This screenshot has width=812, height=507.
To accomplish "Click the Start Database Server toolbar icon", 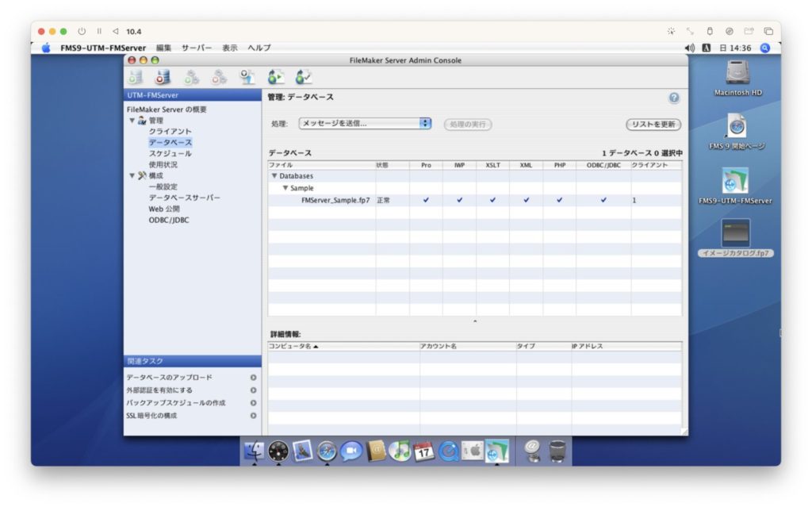I will click(135, 78).
